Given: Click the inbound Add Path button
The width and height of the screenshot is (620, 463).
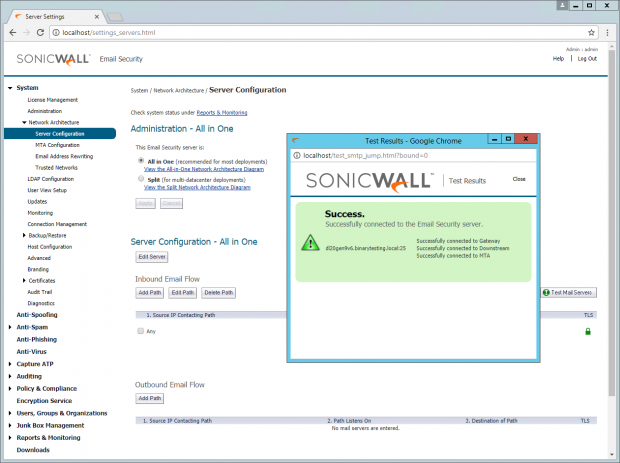Looking at the screenshot, I should 149,293.
